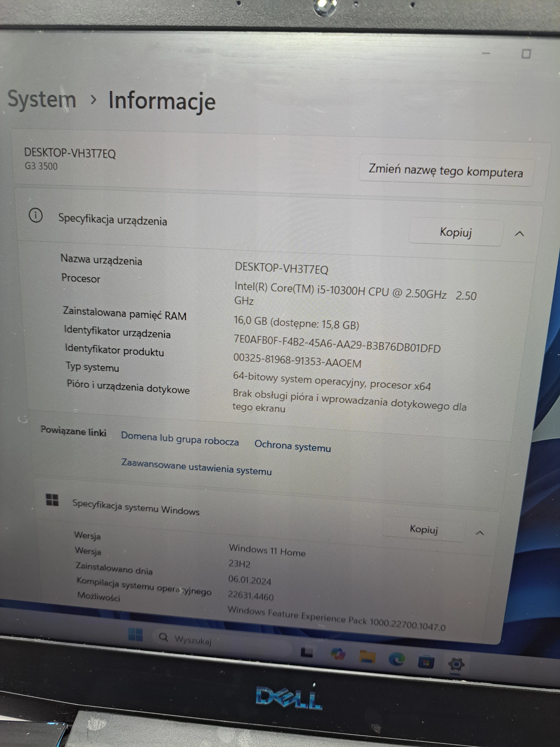Minimize the Settings window
This screenshot has height=747, width=560.
click(486, 53)
